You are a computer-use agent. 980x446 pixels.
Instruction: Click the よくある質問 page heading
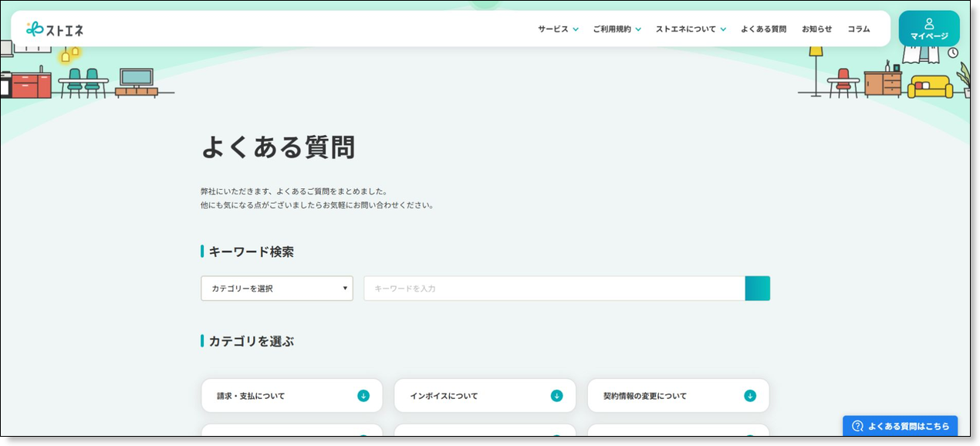(278, 147)
